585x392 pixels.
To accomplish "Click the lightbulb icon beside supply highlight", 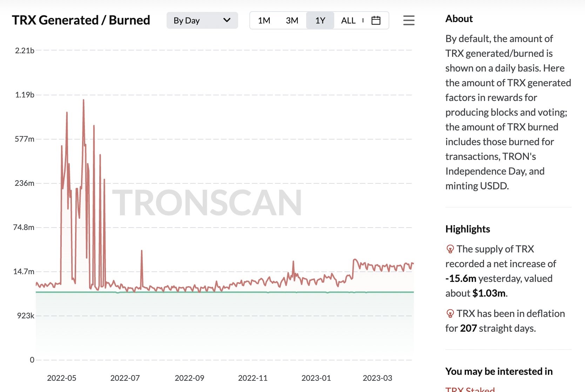I will coord(450,249).
